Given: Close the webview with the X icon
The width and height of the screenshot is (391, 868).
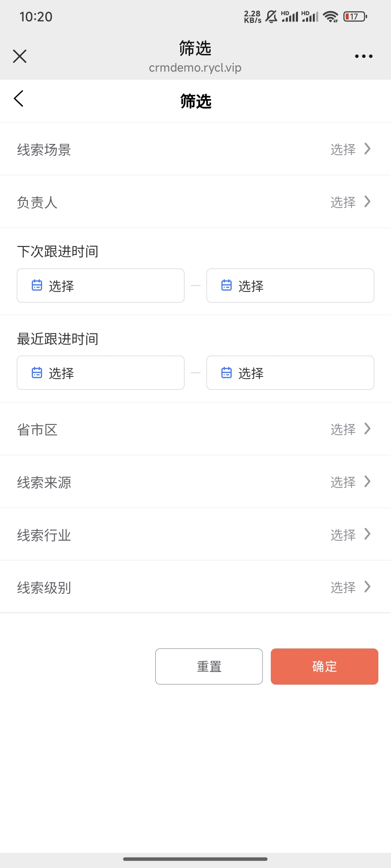Looking at the screenshot, I should 20,56.
